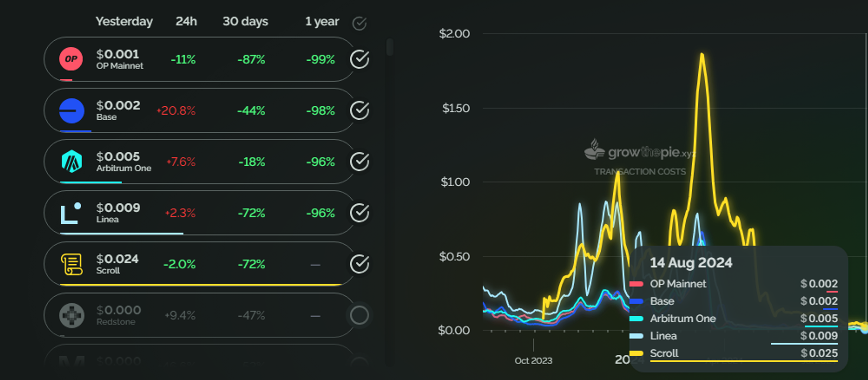This screenshot has width=868, height=380.
Task: Click Oct 2023 x-axis label
Action: coord(533,361)
